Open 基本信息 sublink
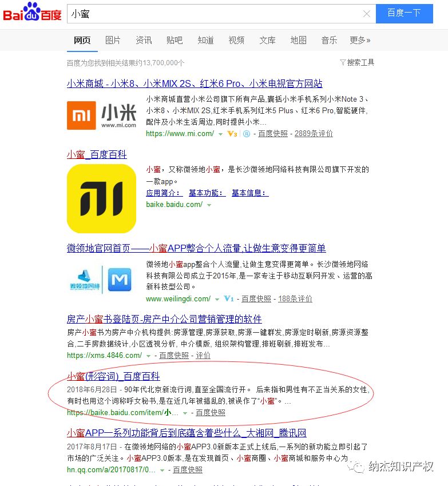Screen dimensions: 448x486 coord(250,193)
